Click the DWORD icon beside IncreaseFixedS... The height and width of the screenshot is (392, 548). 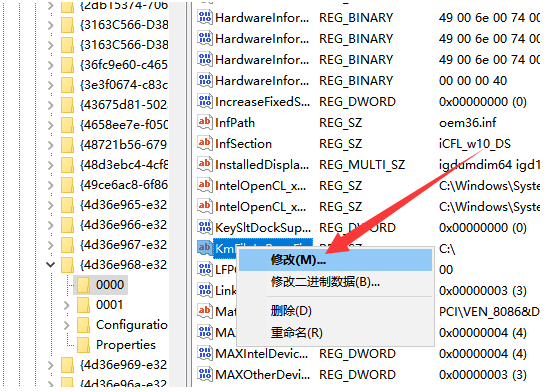204,101
